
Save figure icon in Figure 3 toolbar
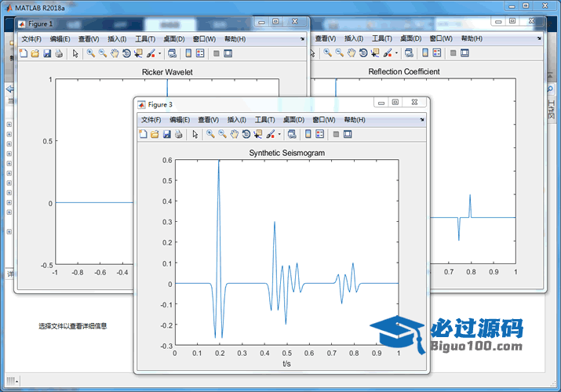pos(166,134)
